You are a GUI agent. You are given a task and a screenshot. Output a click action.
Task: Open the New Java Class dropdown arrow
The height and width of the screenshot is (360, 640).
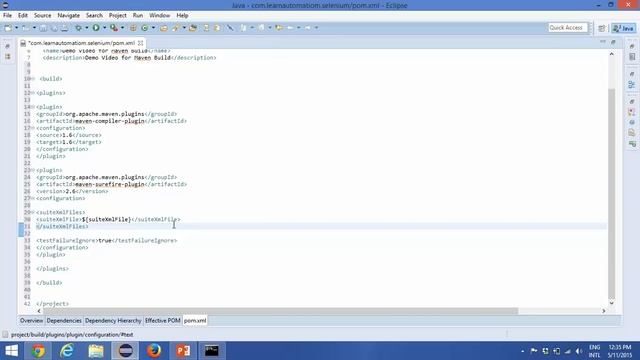[153, 28]
